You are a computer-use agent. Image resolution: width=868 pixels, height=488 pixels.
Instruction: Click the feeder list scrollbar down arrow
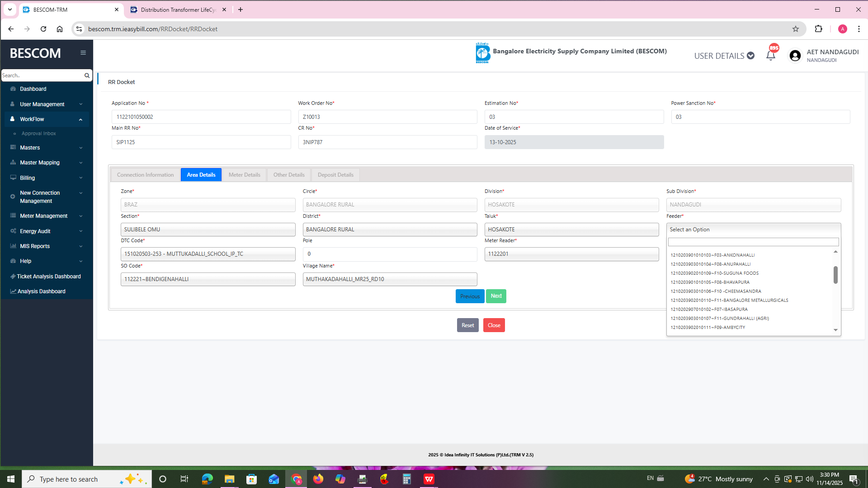pos(835,330)
